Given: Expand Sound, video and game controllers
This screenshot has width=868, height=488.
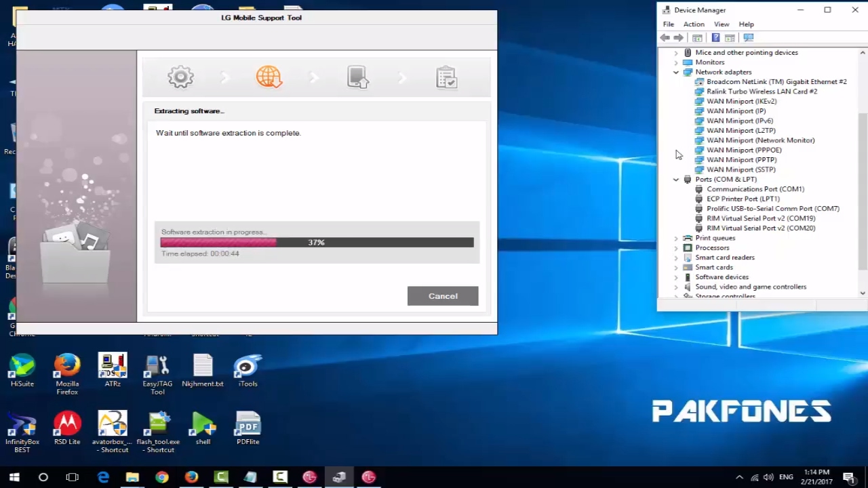Looking at the screenshot, I should tap(675, 287).
